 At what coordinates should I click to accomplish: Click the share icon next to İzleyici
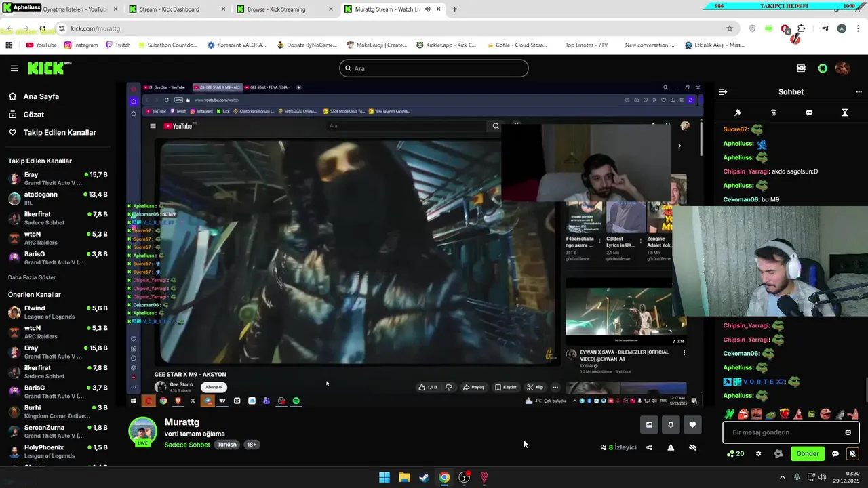coord(649,447)
